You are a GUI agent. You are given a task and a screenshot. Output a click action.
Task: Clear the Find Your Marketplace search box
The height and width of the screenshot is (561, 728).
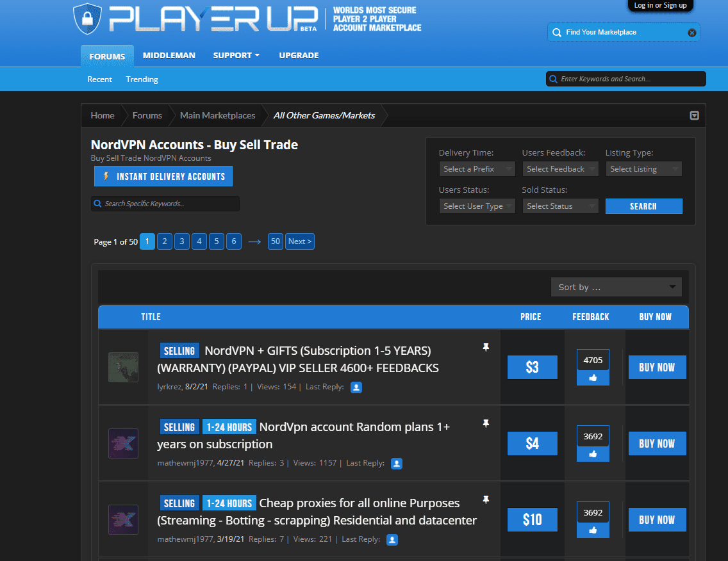point(691,33)
